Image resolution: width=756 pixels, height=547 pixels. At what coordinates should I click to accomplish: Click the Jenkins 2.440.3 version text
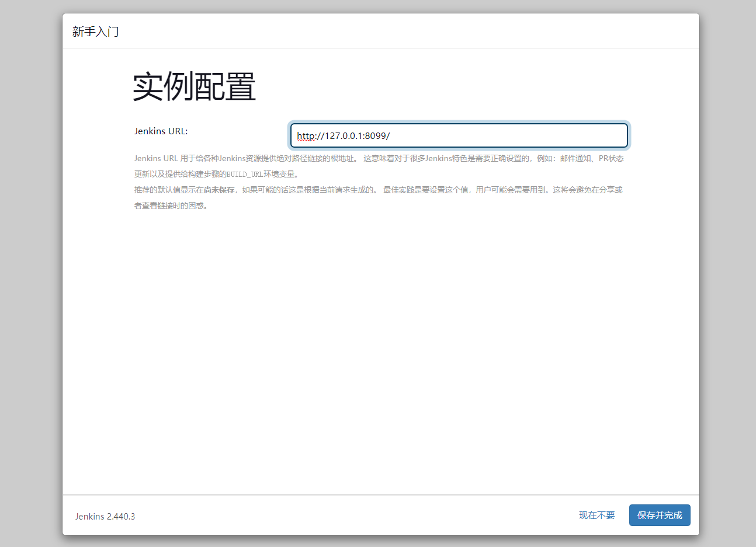[105, 516]
